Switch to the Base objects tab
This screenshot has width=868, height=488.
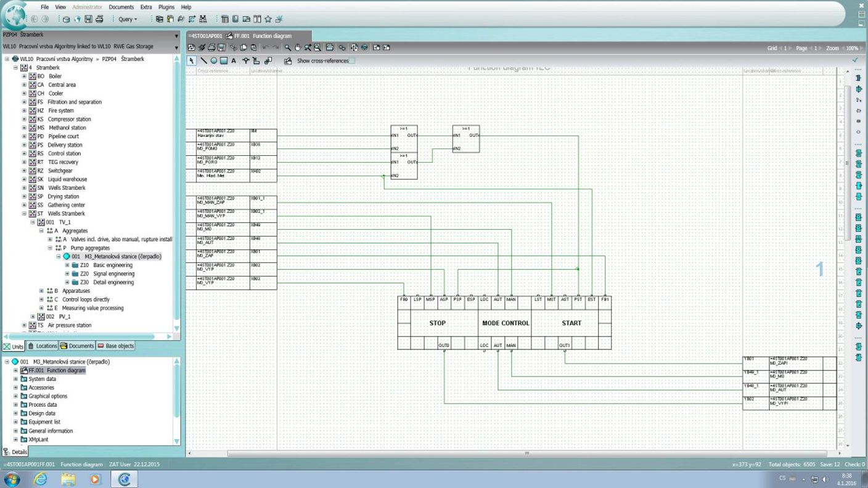coord(116,346)
